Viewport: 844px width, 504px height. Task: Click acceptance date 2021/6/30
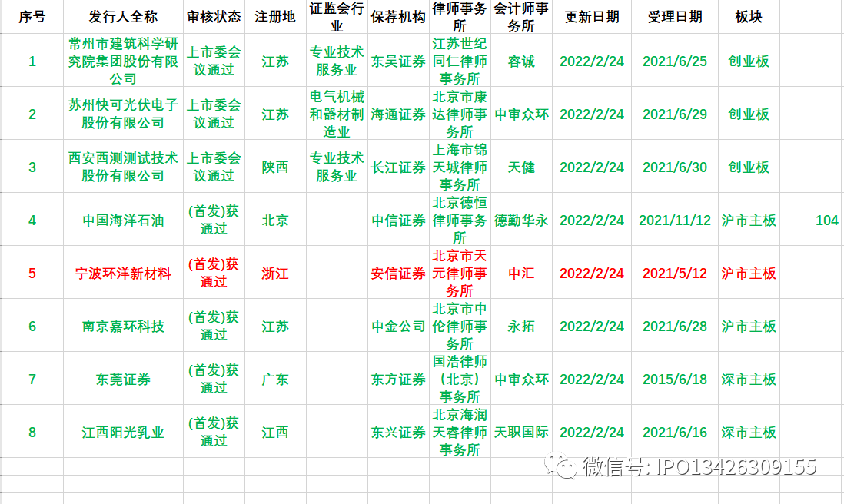point(674,167)
